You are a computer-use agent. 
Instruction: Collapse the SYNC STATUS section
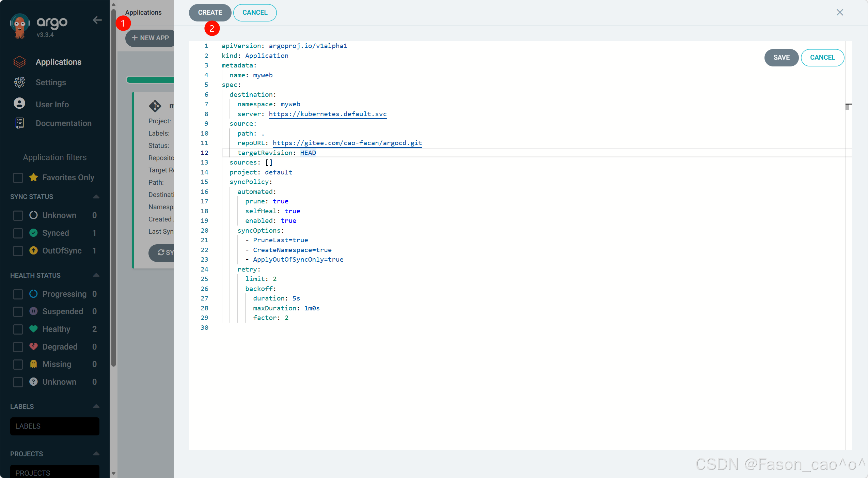coord(96,197)
